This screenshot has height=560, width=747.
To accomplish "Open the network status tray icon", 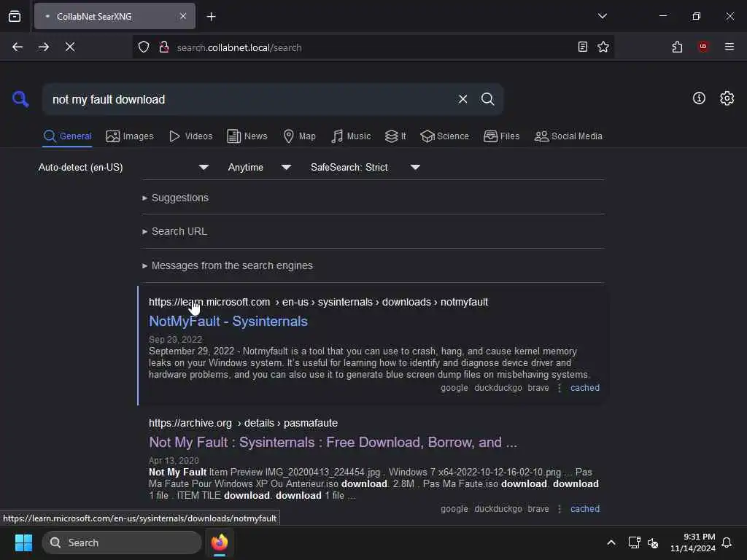I will pyautogui.click(x=634, y=542).
